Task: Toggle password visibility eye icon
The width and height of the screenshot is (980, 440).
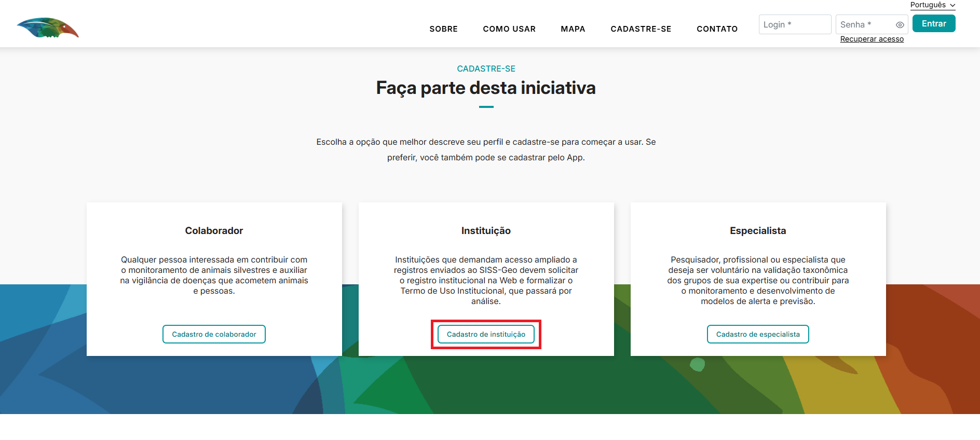Action: pos(900,25)
